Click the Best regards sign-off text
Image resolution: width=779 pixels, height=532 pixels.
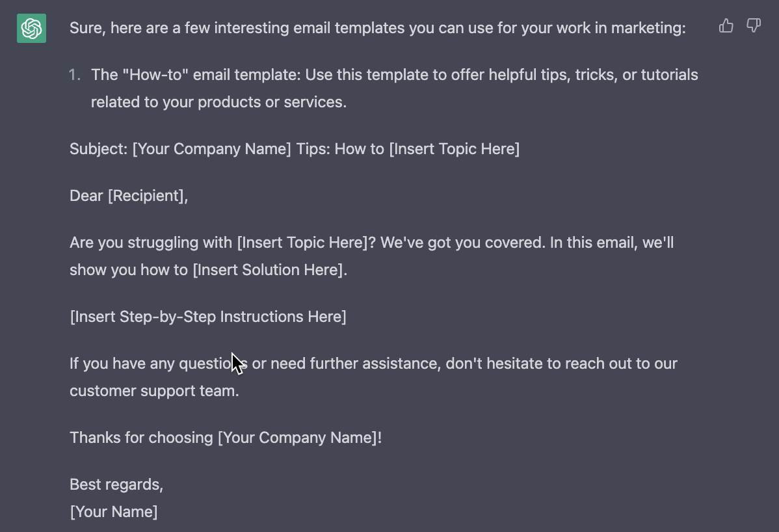116,484
